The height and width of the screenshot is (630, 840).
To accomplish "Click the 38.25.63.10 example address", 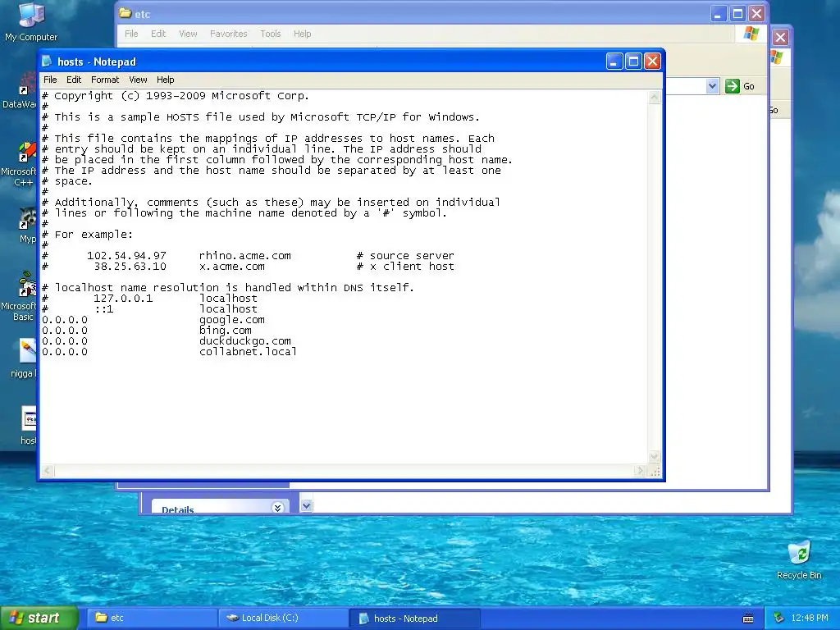I will (130, 267).
